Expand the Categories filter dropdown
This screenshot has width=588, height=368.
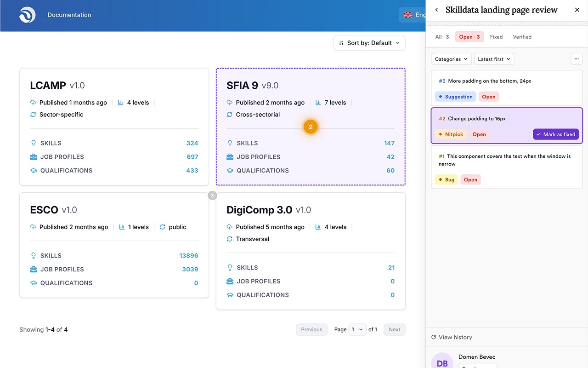pos(451,59)
